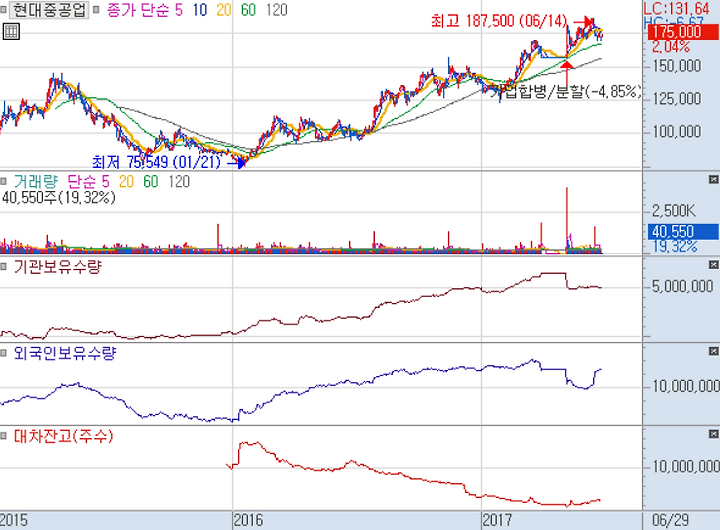This screenshot has height=530, width=720.
Task: Click the volume 단순 moving average label
Action: [83, 181]
